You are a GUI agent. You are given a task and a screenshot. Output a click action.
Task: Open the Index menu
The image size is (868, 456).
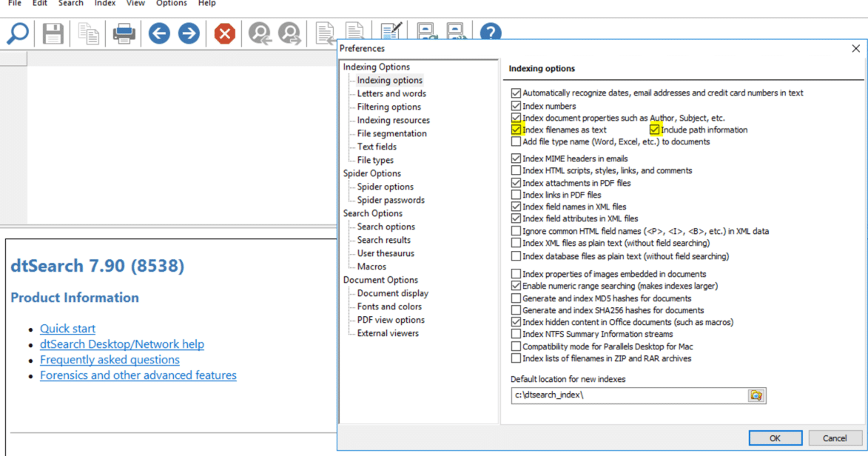[x=105, y=4]
